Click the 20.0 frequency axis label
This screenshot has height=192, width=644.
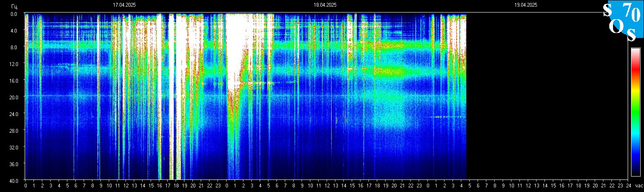(13, 97)
